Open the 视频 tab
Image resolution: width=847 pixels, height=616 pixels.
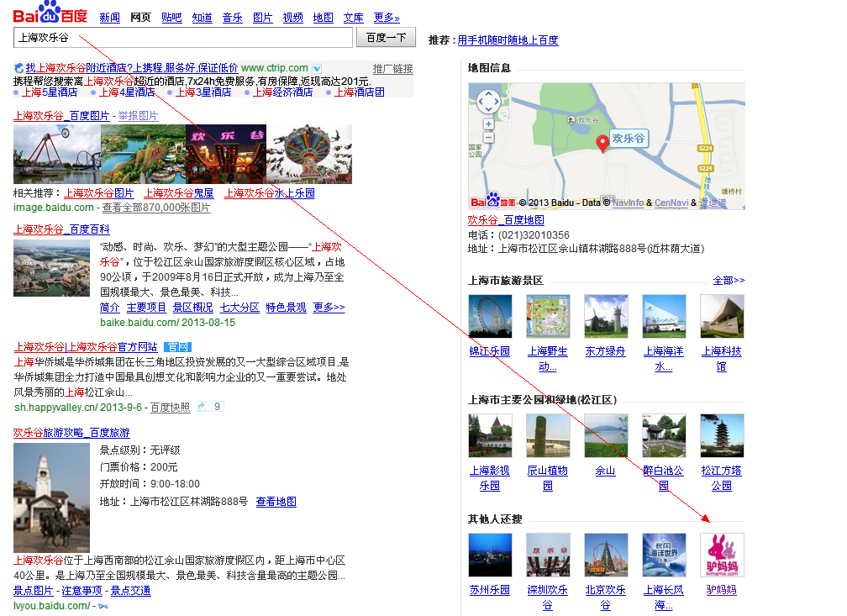292,18
